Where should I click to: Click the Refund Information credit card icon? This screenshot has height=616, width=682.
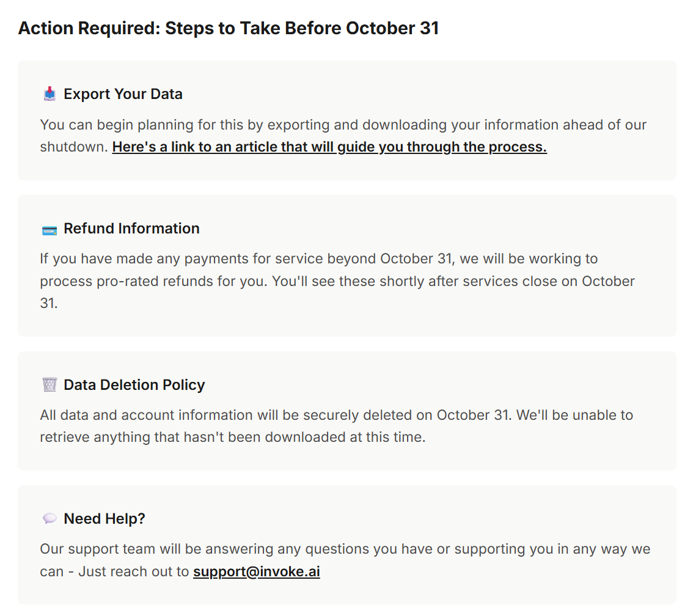[x=50, y=230]
